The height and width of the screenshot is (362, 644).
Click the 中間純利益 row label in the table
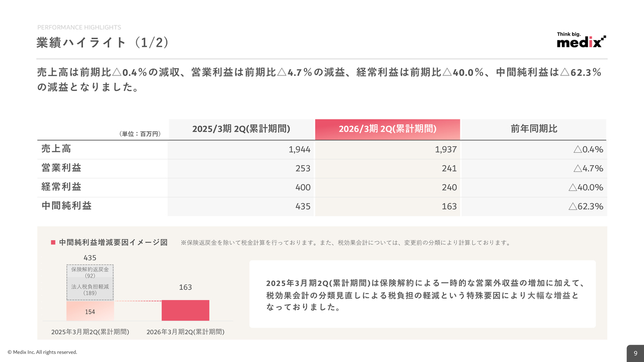(x=66, y=206)
